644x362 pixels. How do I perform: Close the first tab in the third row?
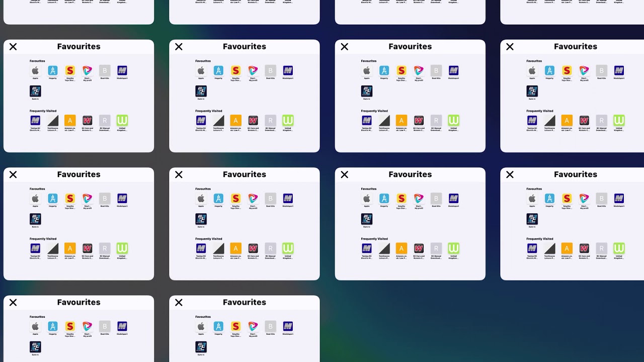tap(13, 174)
